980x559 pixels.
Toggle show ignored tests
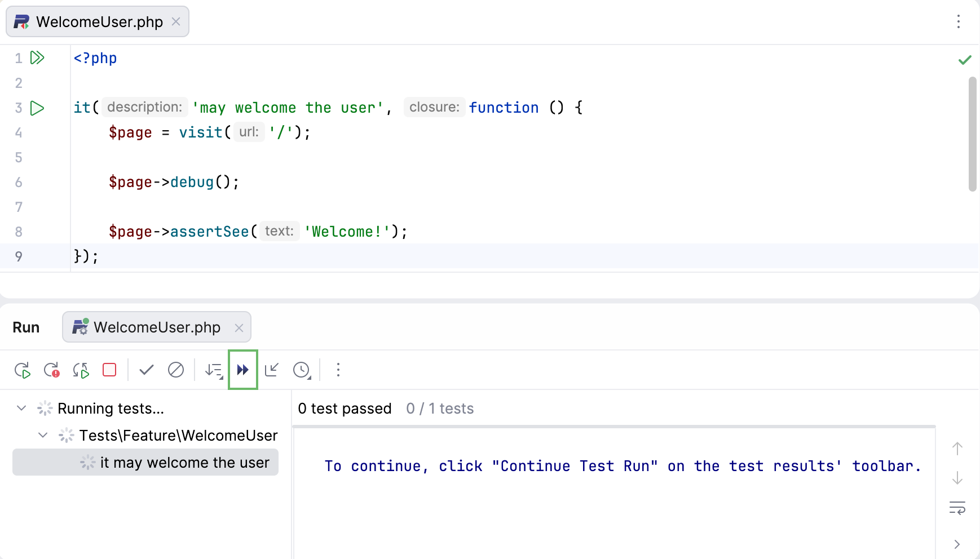pyautogui.click(x=176, y=370)
